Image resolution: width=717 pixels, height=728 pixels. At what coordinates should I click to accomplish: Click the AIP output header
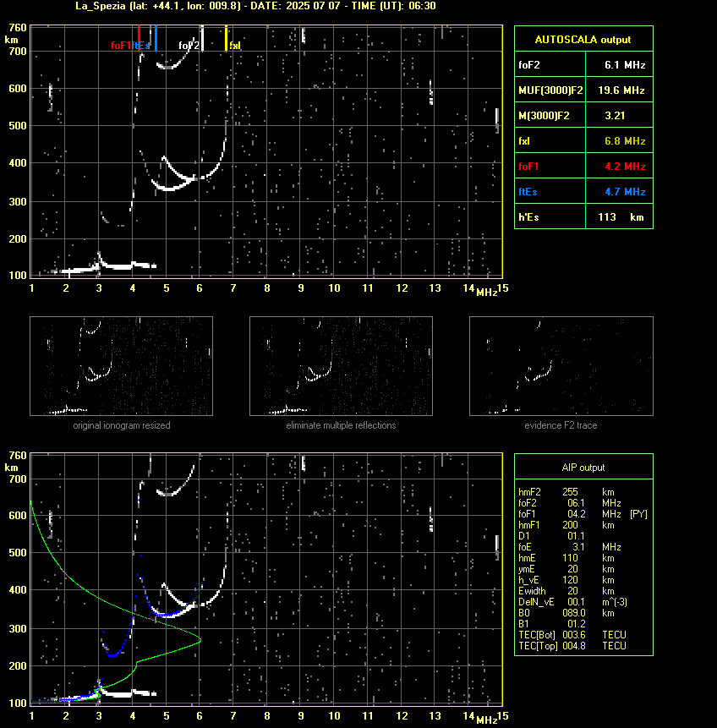point(583,467)
